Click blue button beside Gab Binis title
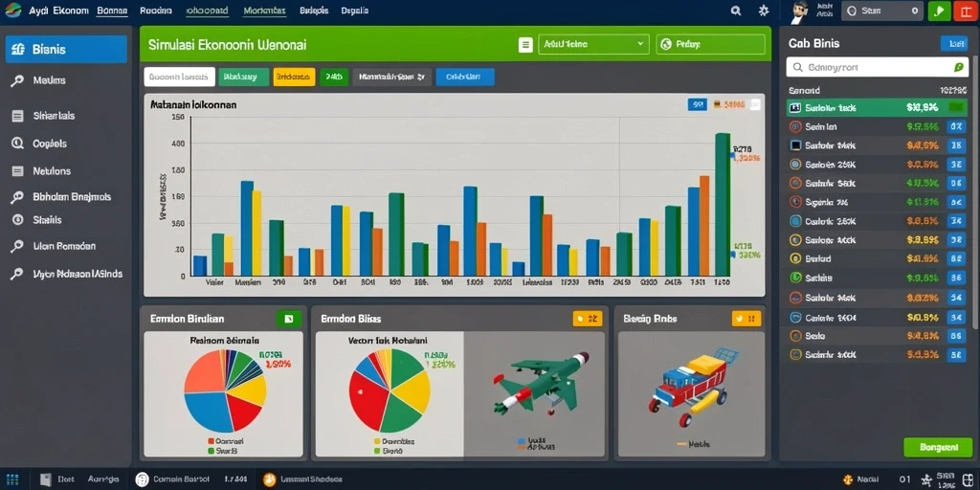Screen dimensions: 980x490 [x=954, y=43]
